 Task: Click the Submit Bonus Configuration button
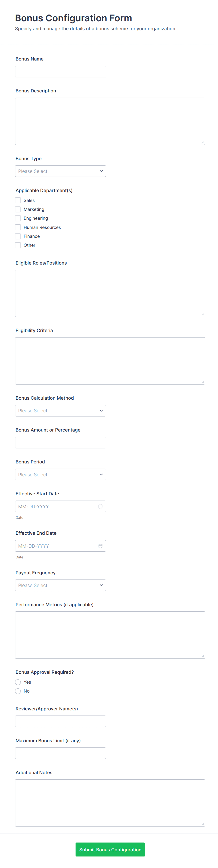(110, 849)
